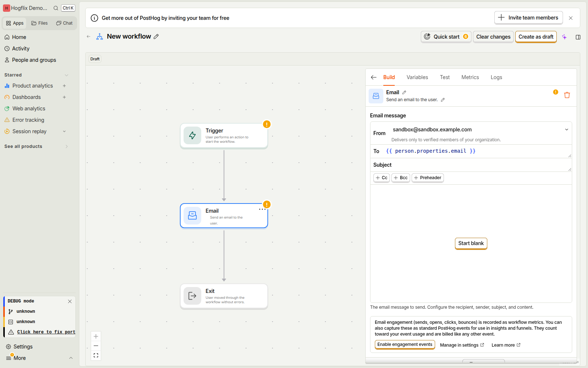Screen dimensions: 588x368
Task: Open the Chat tab in sidebar
Action: (64, 23)
